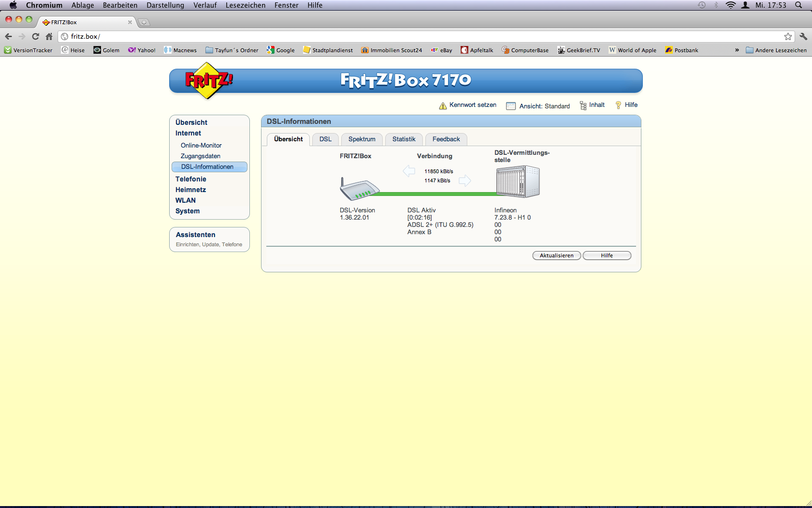Screen dimensions: 812x508
Task: Open the Fenster menu
Action: [287, 5]
